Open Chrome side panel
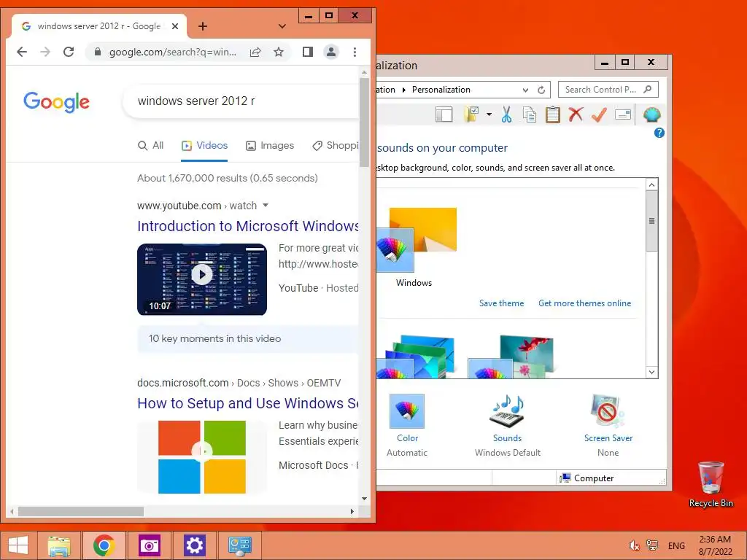The width and height of the screenshot is (747, 560). tap(308, 52)
